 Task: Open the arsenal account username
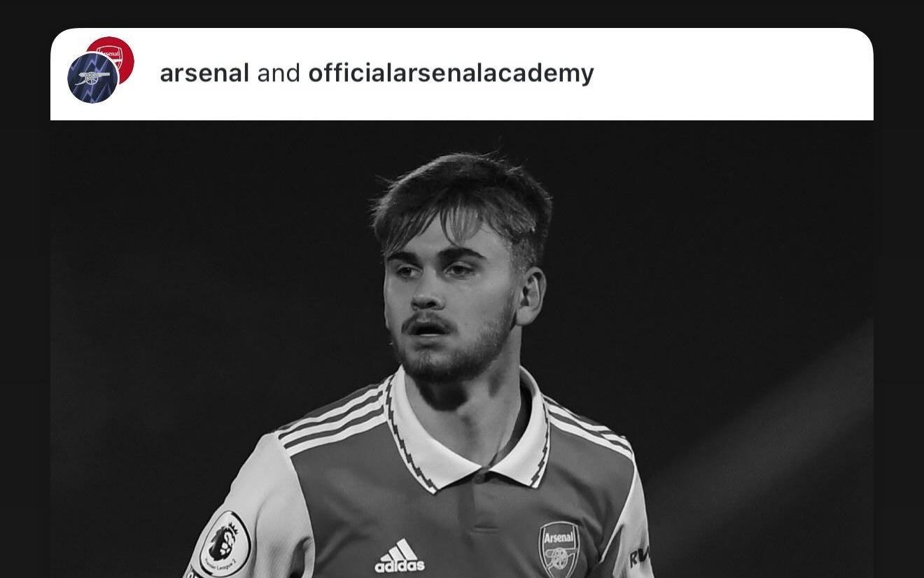coord(204,73)
